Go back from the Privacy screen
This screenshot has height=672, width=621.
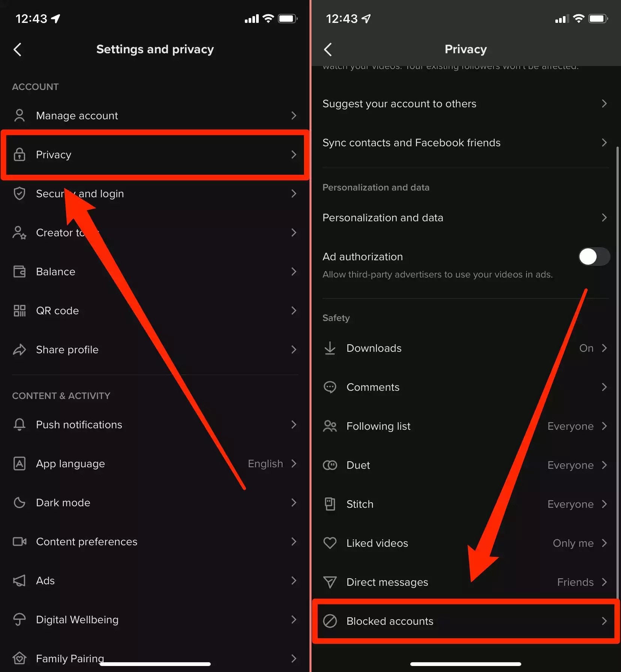[328, 49]
